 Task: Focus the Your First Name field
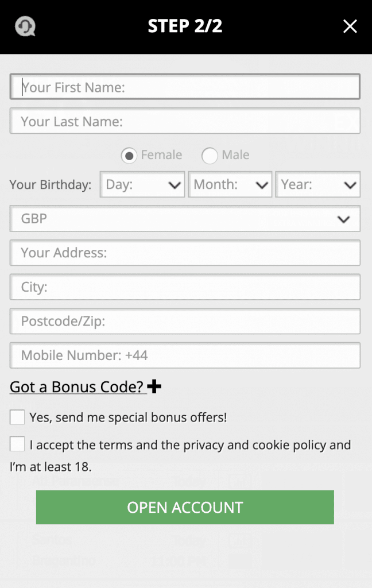tap(185, 87)
